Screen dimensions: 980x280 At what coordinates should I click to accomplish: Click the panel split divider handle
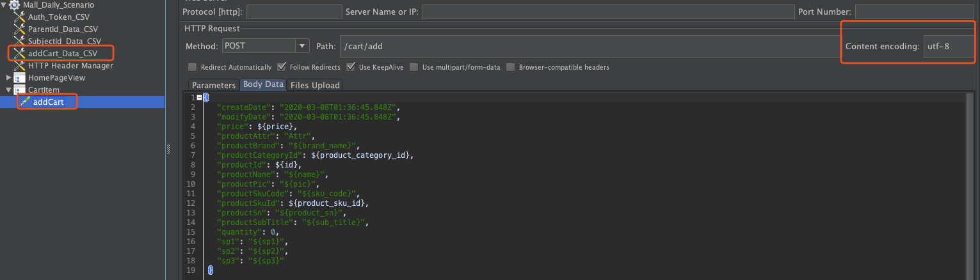pos(169,150)
